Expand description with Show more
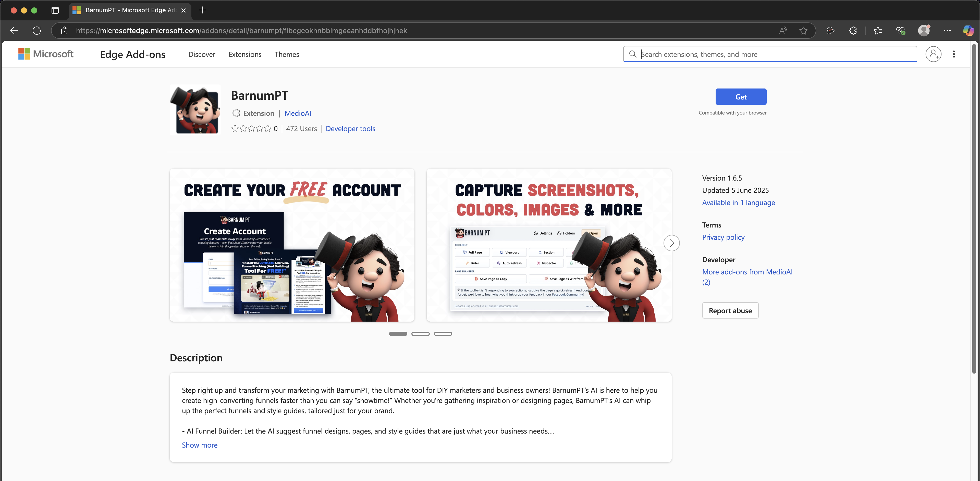Viewport: 980px width, 481px height. (x=199, y=445)
